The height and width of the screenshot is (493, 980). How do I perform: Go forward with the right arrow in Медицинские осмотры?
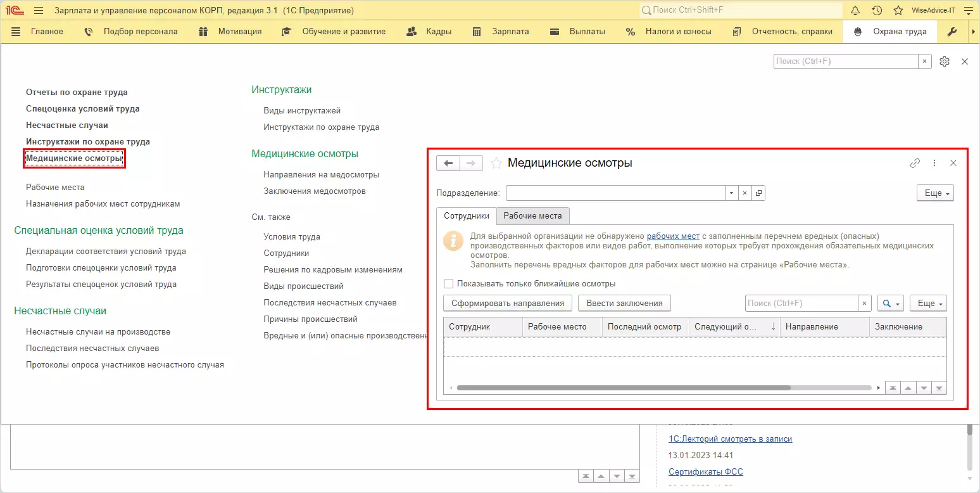(x=471, y=163)
